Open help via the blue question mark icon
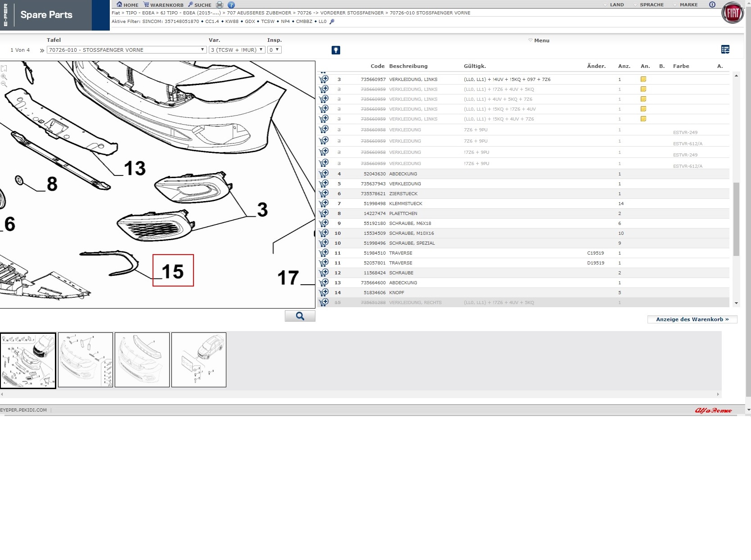This screenshot has height=560, width=751. [231, 5]
